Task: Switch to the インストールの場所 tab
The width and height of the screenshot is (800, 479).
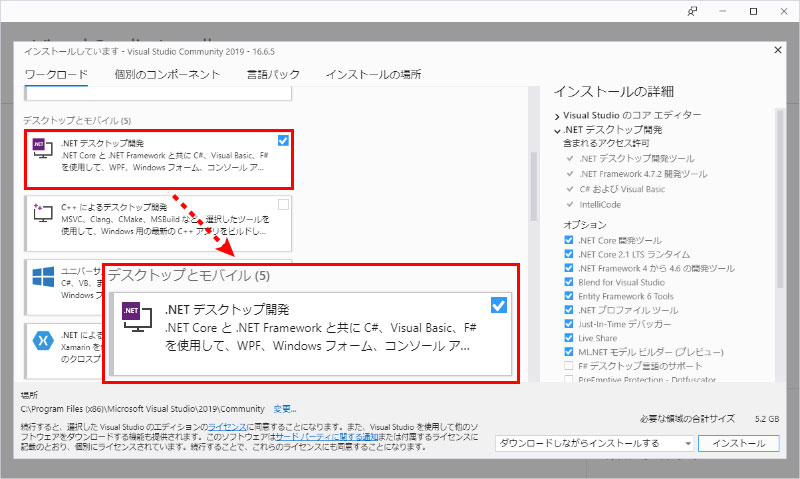Action: [373, 74]
